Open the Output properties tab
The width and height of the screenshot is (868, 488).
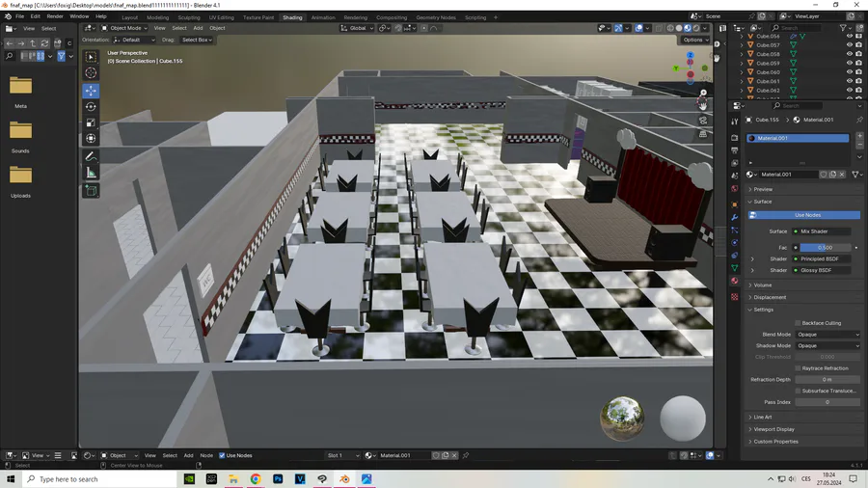(735, 150)
